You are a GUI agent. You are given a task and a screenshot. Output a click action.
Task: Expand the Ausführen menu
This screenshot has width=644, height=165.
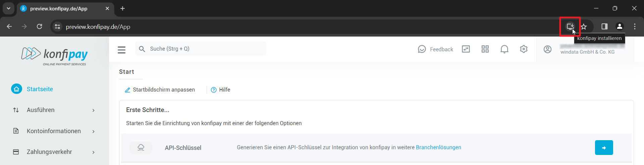(54, 110)
